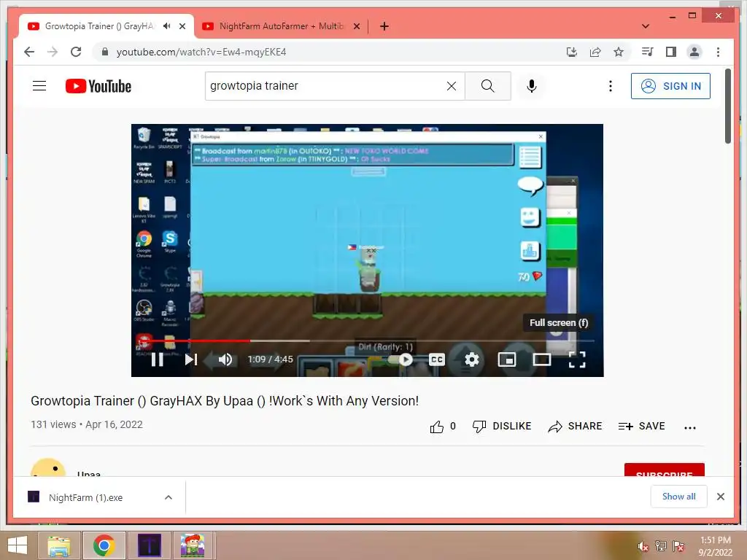Open the Windows Start button
This screenshot has height=560, width=747.
(18, 545)
